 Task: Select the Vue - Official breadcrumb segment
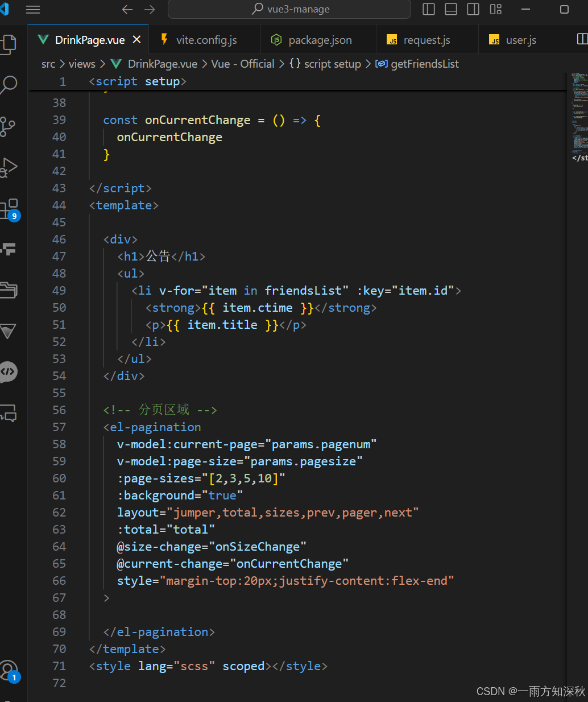tap(243, 64)
